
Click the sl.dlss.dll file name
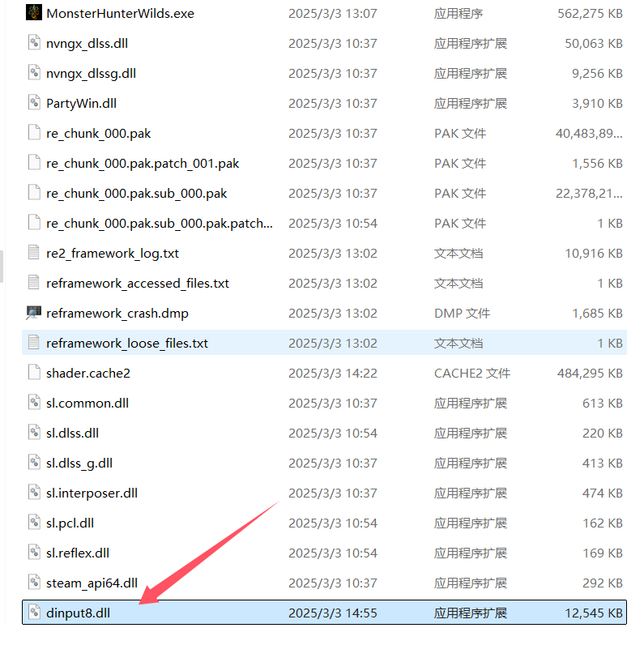pos(72,433)
